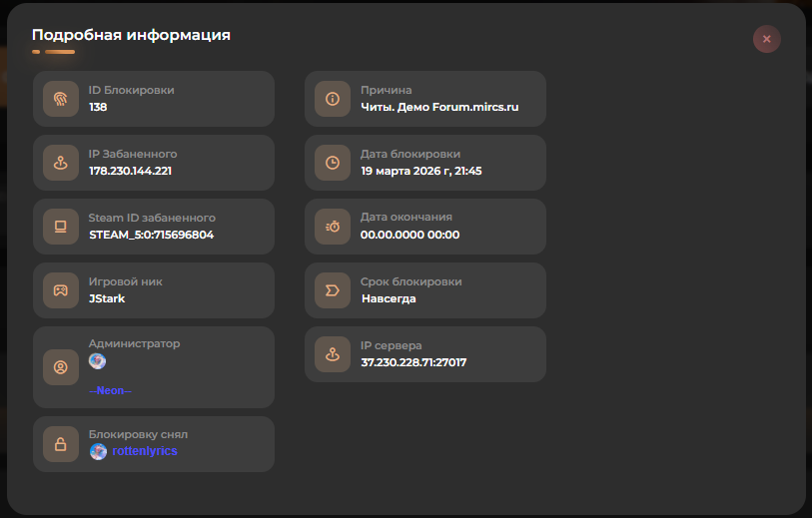Click the rottenlyrics avatar image
Image resolution: width=812 pixels, height=518 pixels.
(98, 451)
